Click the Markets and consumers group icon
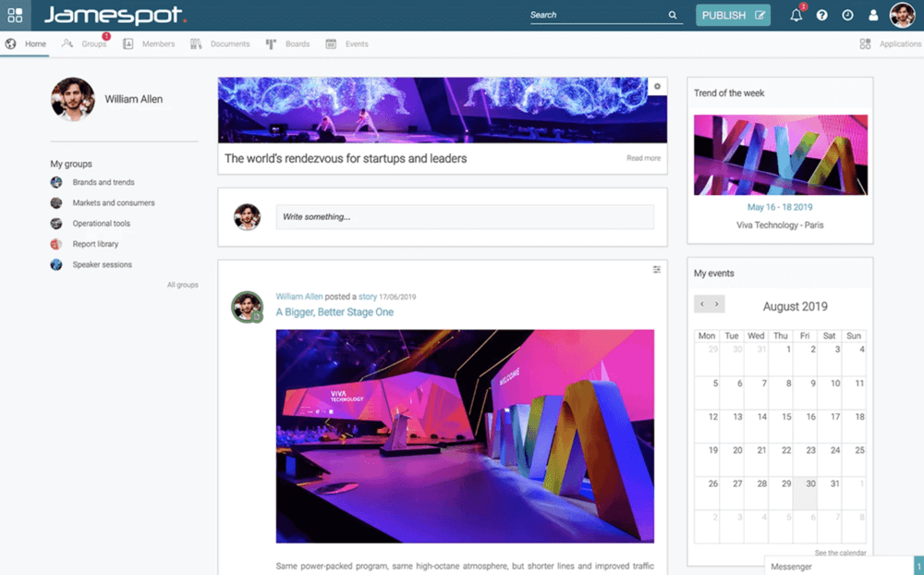The image size is (924, 575). click(x=56, y=202)
